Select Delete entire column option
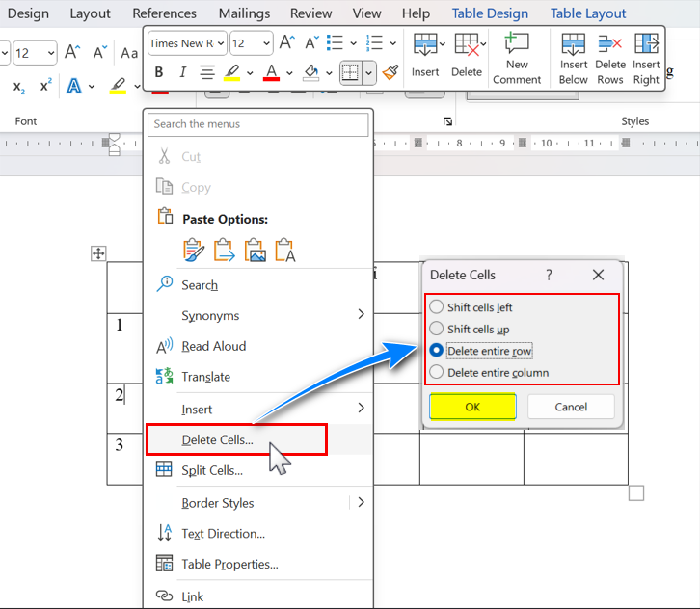This screenshot has height=609, width=700. pyautogui.click(x=437, y=372)
